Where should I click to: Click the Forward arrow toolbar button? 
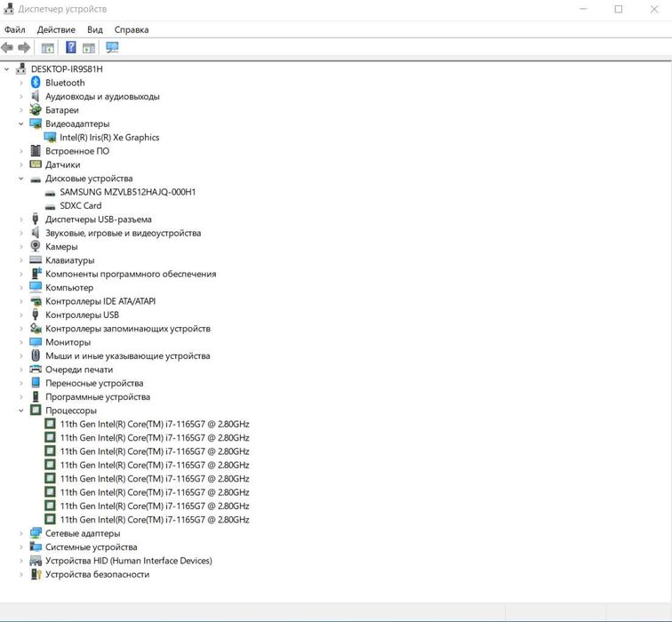[24, 48]
